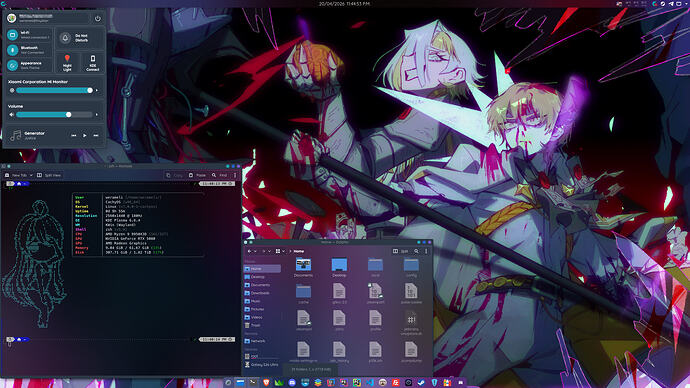Select Pictures in Dolphin sidebar

pos(262,309)
